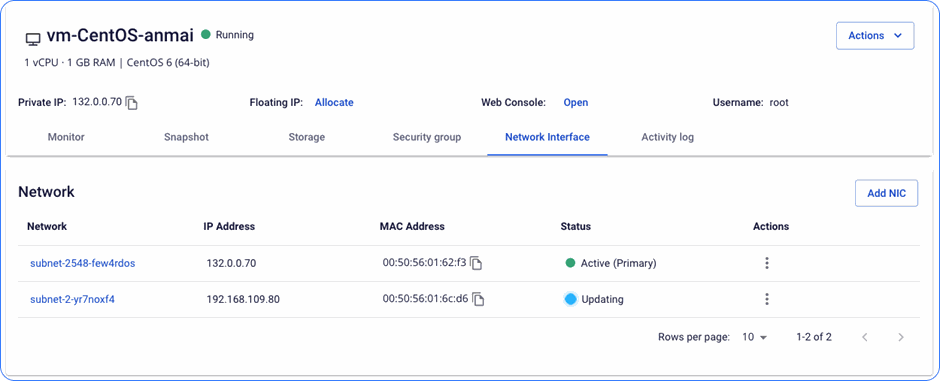Click the vm-CentOS-anmai title
Image resolution: width=940 pixels, height=381 pixels.
pos(119,35)
